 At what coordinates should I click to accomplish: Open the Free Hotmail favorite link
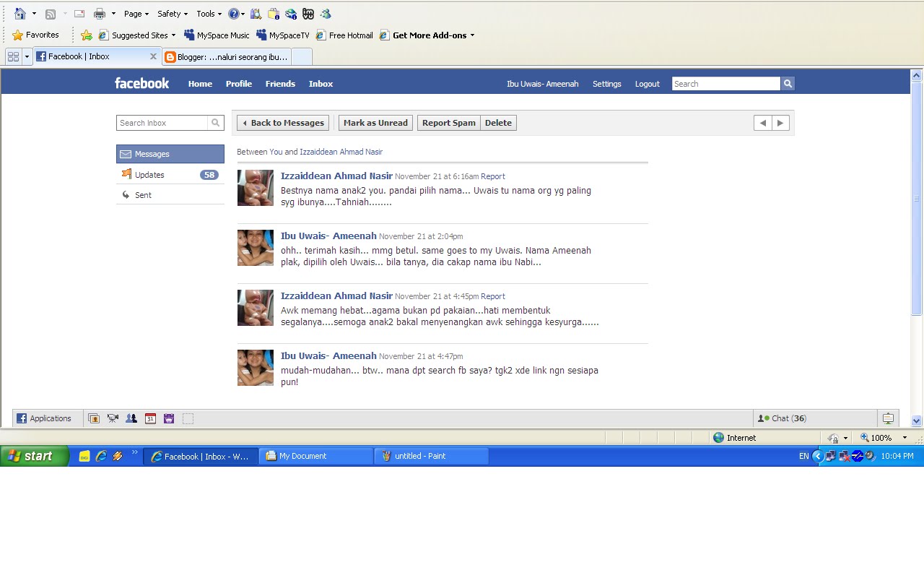tap(344, 35)
